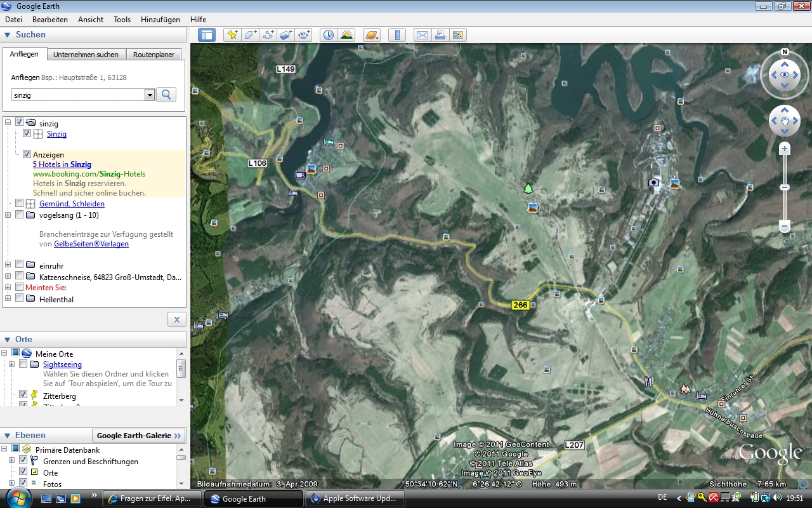Screen dimensions: 812x508
Task: Hide the sidebar with toolbar toggle
Action: [x=207, y=35]
